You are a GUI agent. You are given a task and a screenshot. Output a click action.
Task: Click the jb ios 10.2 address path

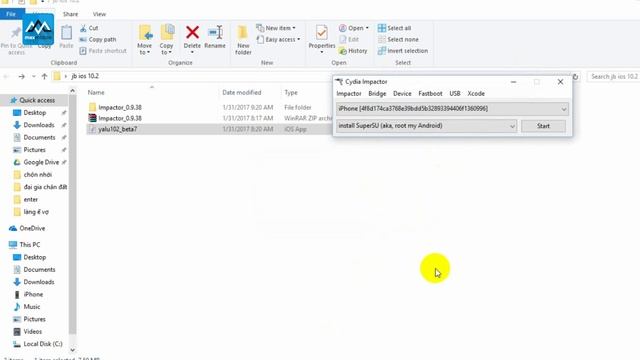click(85, 76)
